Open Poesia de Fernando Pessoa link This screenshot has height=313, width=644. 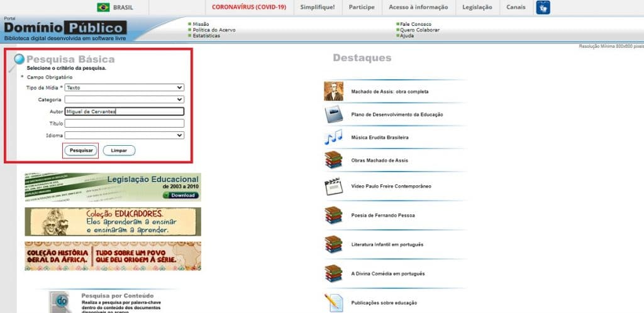pos(383,216)
